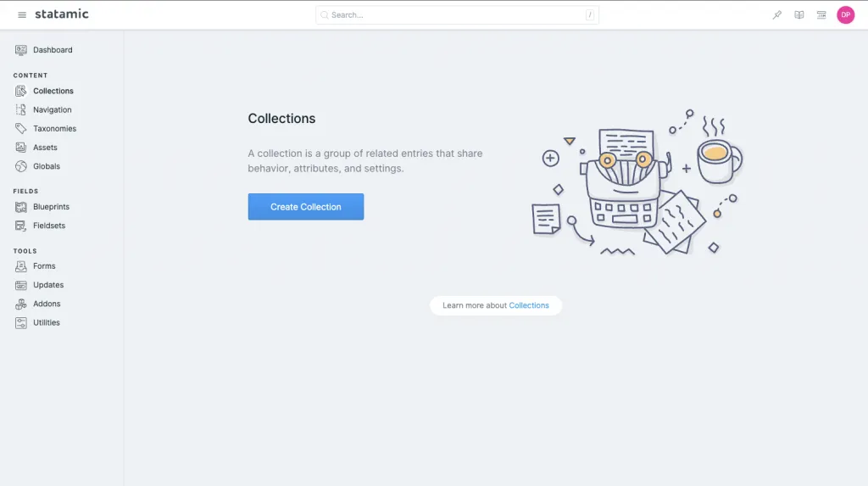Open the documentation book icon

click(799, 15)
